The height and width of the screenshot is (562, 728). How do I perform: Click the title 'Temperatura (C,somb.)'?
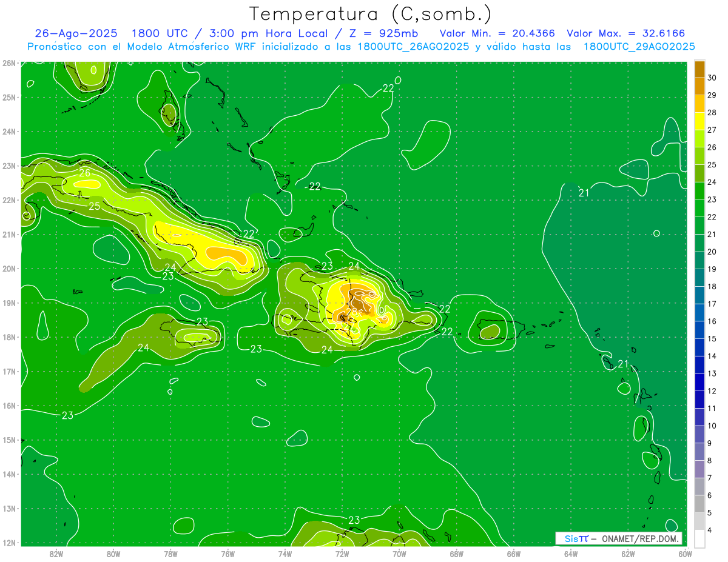click(x=370, y=13)
